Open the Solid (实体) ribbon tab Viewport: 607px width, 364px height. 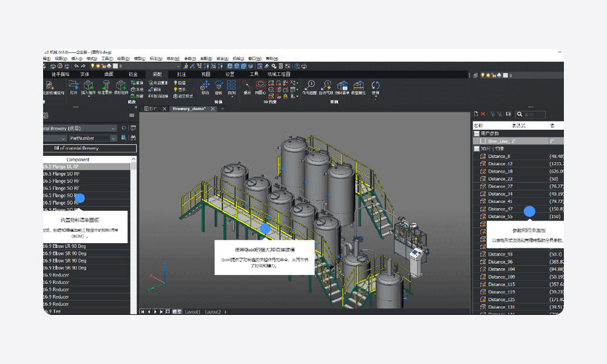click(x=85, y=74)
